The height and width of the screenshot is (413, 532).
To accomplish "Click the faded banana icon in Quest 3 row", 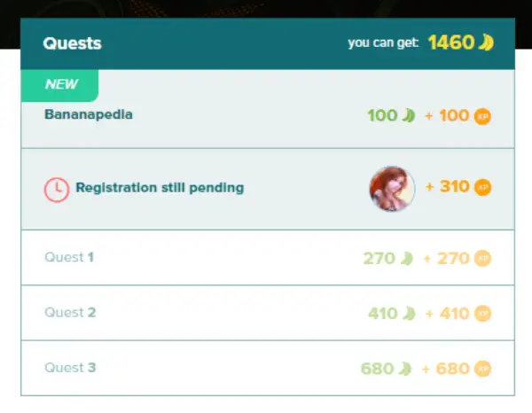I will pos(405,369).
